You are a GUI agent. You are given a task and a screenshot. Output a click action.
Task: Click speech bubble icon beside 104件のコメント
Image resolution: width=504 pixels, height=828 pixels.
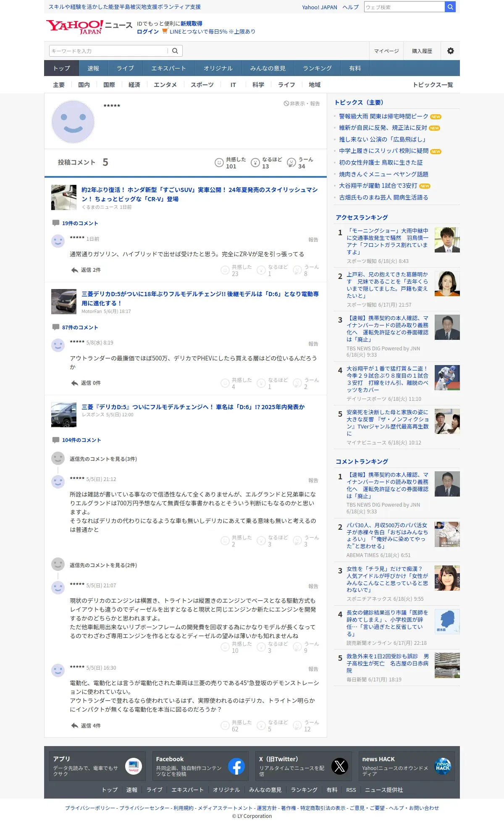[56, 440]
